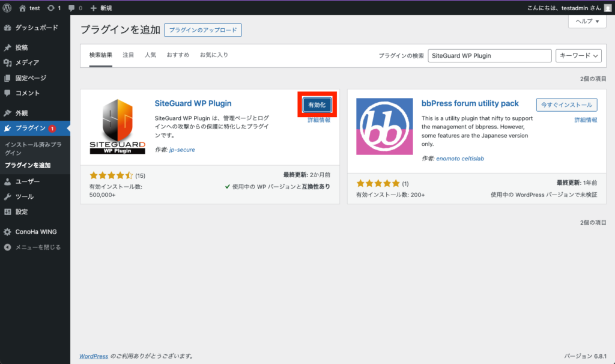Screen dimensions: 615x364
Task: Click the バージョン 6.8.1 footer text
Action: coord(585,356)
